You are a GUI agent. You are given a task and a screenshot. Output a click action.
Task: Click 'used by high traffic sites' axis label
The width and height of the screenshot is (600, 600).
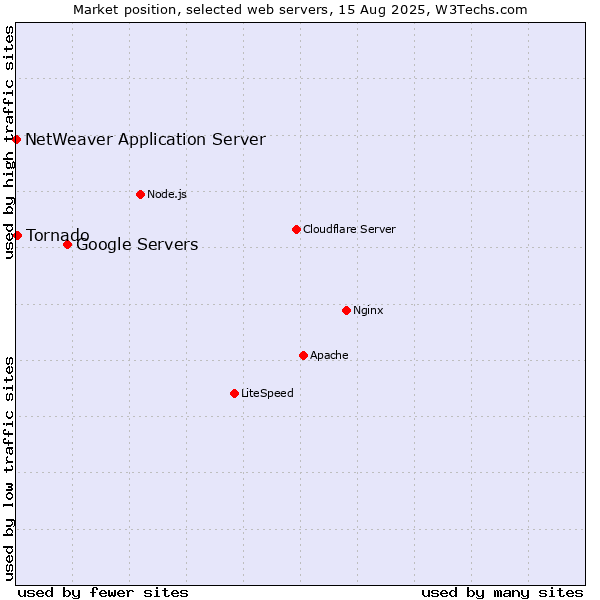click(x=9, y=142)
